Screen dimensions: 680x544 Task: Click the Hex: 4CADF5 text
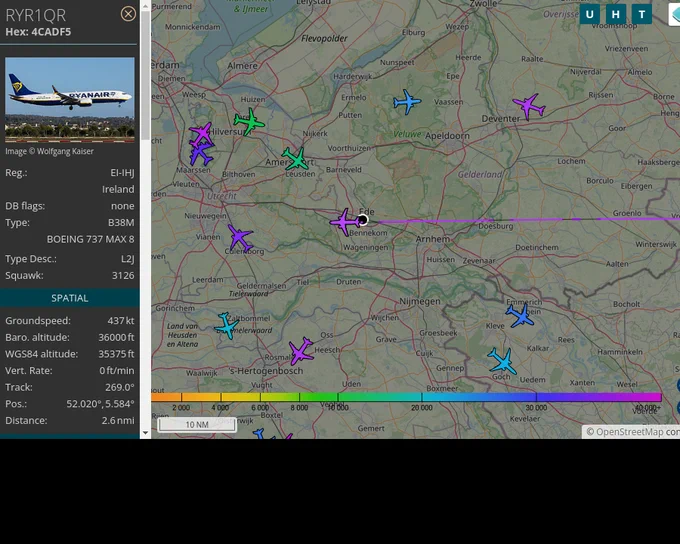click(38, 32)
